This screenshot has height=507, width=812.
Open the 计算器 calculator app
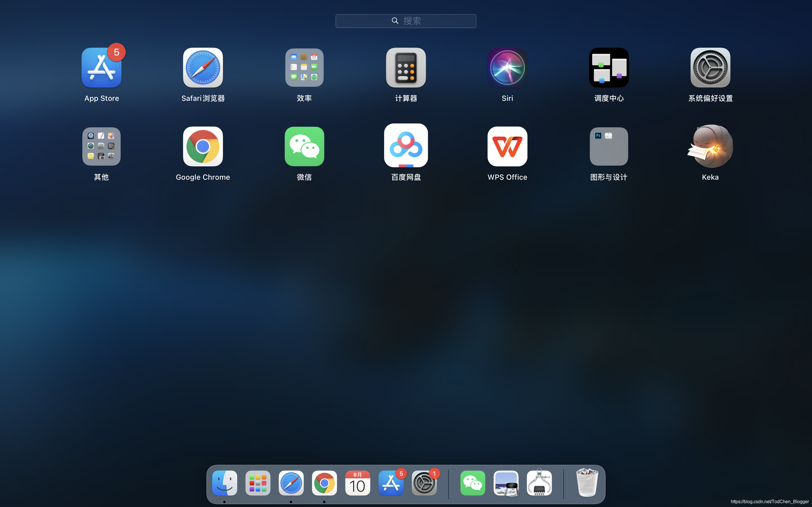click(406, 68)
